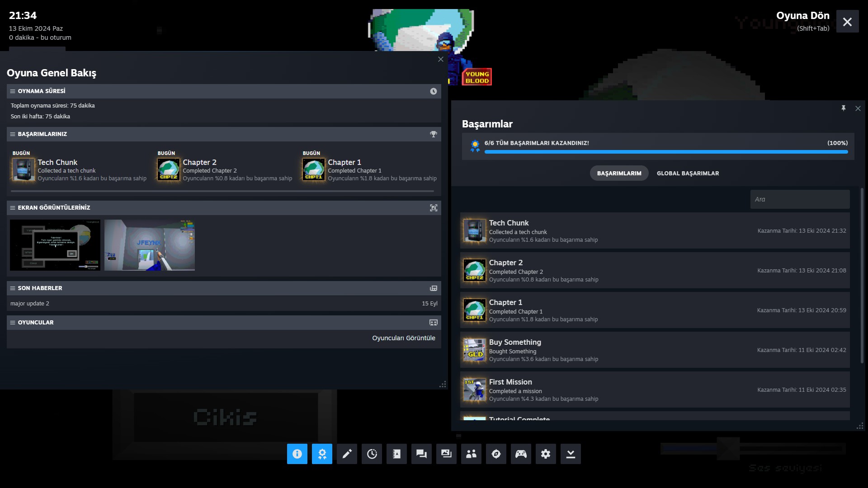Toggle the Game Overview info button
The image size is (868, 488).
click(x=297, y=454)
